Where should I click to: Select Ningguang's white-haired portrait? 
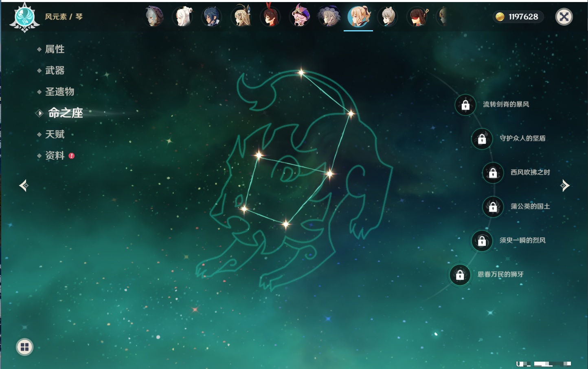coord(183,17)
